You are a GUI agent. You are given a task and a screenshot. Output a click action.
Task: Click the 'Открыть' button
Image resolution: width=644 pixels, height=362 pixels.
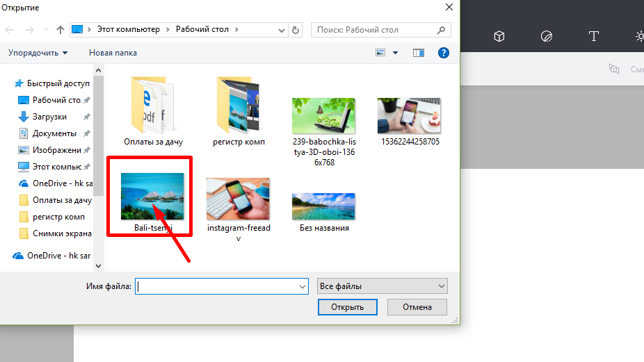pos(348,307)
